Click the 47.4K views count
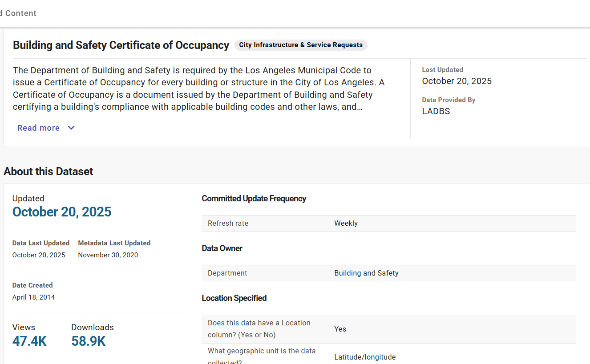The height and width of the screenshot is (364, 590). pyautogui.click(x=29, y=341)
